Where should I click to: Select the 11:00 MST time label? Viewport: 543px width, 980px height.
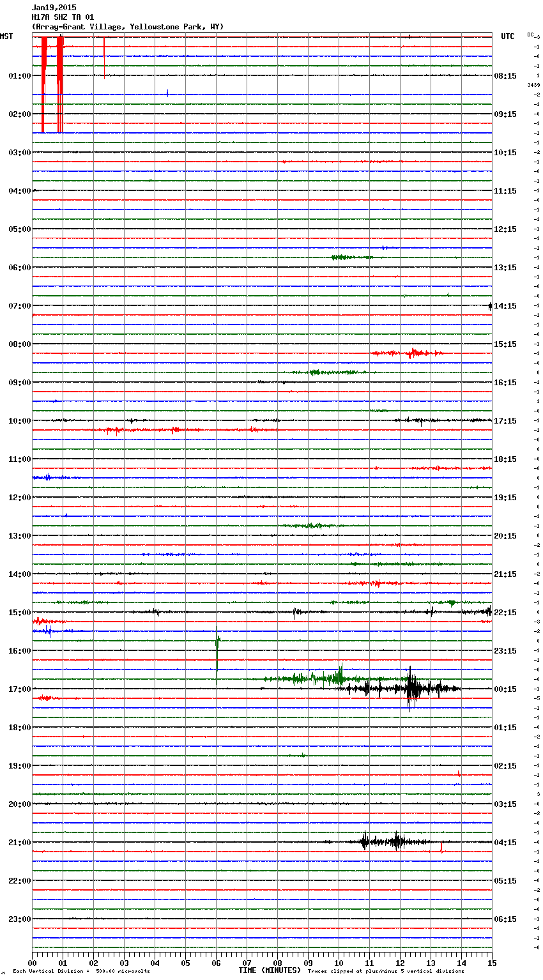click(19, 459)
